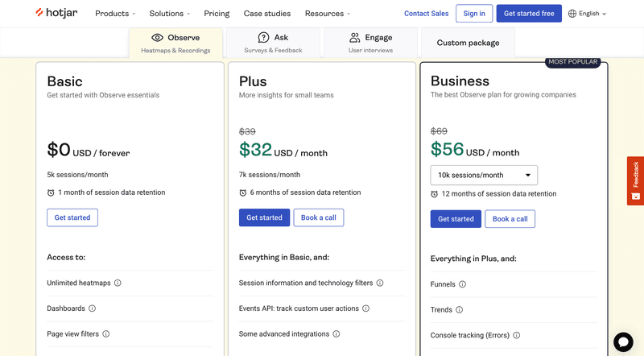The height and width of the screenshot is (356, 644).
Task: Click Get started in the Basic plan
Action: tap(72, 217)
